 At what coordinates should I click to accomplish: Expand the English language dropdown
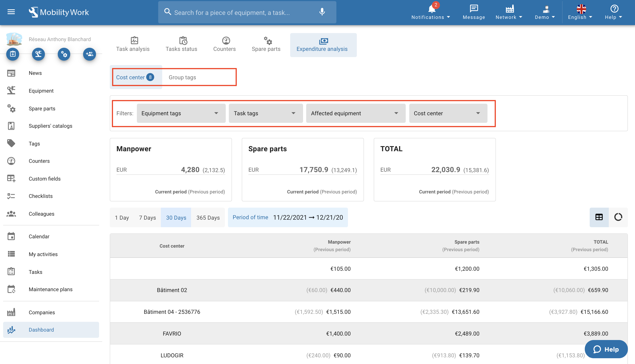point(580,12)
